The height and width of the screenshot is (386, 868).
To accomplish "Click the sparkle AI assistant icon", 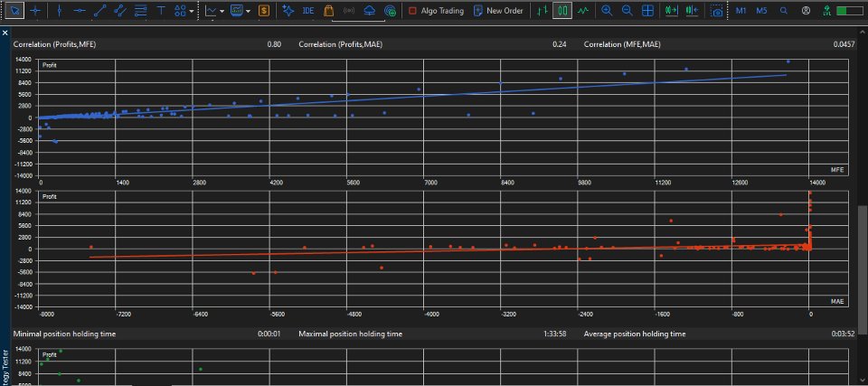I will click(x=288, y=11).
